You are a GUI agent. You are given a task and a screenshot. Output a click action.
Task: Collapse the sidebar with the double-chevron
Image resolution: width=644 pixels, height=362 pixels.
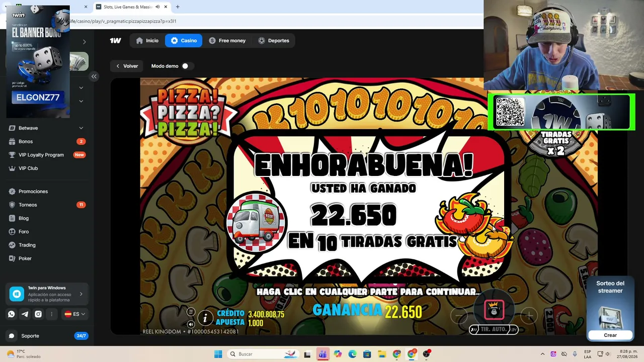(x=94, y=76)
